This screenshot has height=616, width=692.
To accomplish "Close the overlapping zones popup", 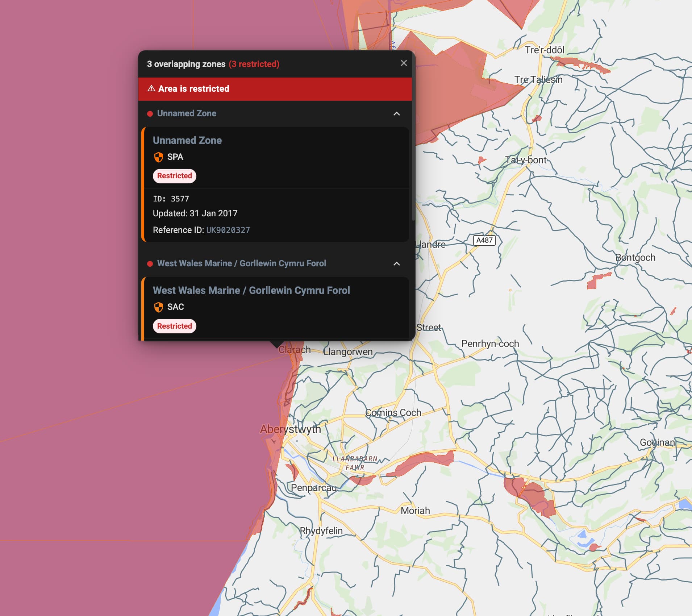I will [404, 63].
